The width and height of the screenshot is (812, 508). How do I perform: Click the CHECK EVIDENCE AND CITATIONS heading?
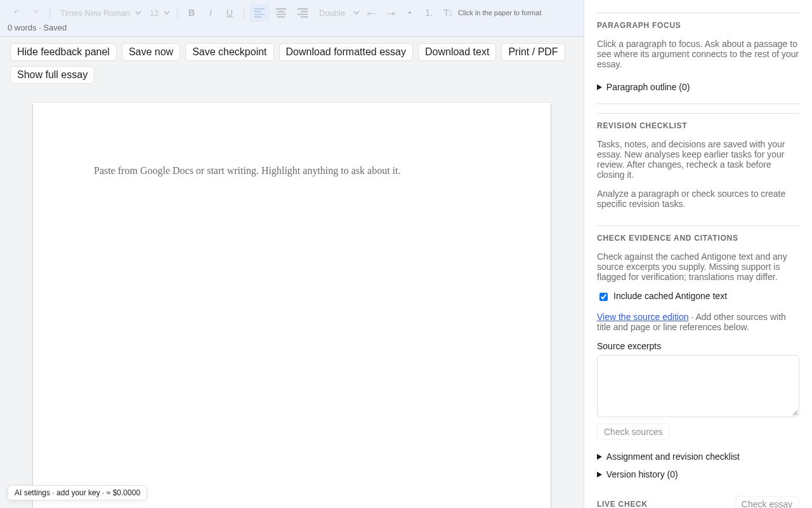(x=667, y=238)
